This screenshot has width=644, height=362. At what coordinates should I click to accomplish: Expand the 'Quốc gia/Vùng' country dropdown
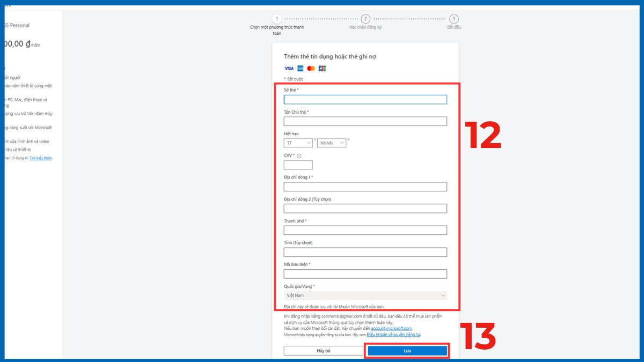pyautogui.click(x=365, y=295)
